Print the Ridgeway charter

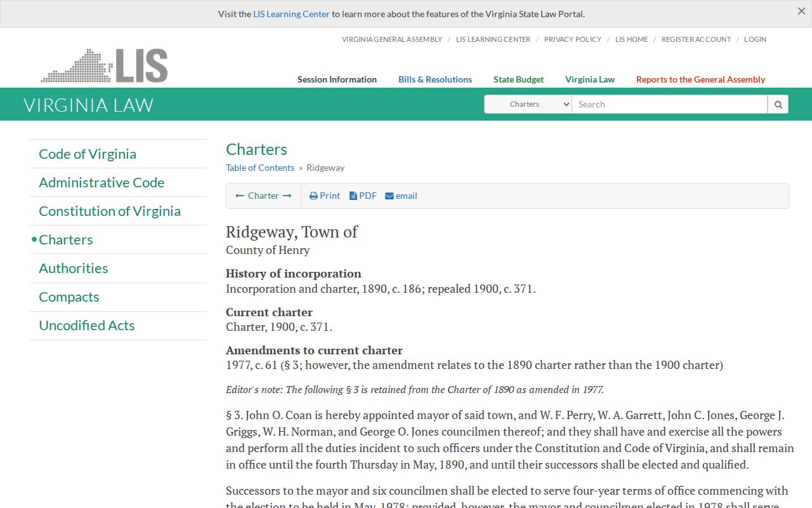(x=325, y=196)
